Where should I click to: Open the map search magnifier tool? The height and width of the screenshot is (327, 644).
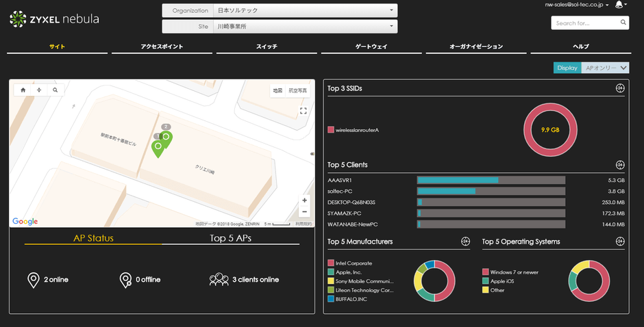[x=55, y=90]
